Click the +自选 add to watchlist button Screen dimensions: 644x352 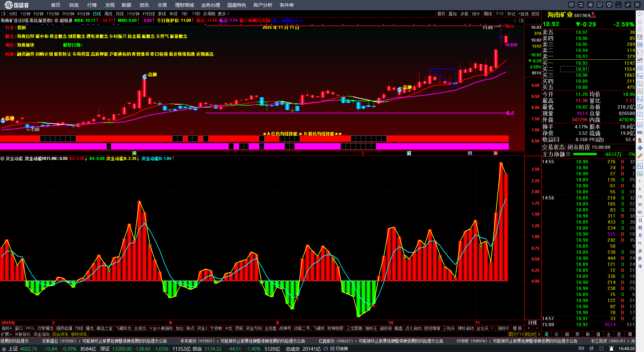pos(524,14)
